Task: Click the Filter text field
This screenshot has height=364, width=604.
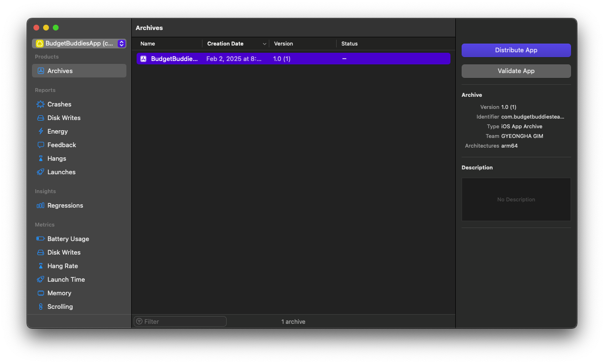Action: click(x=180, y=321)
